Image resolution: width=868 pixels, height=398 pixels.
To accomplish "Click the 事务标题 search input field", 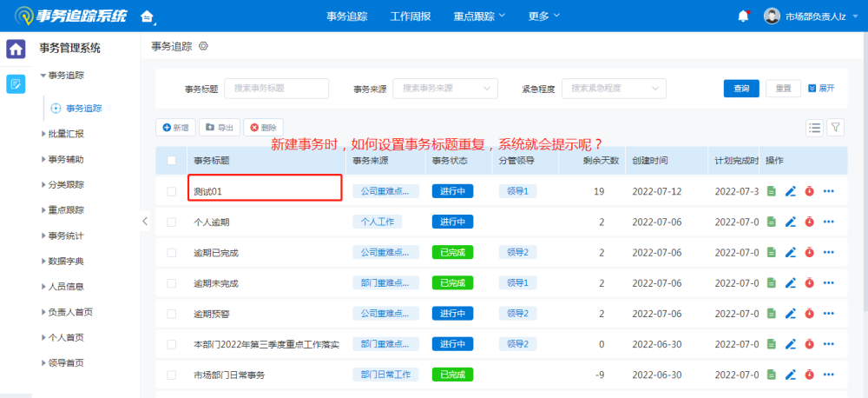I will click(x=276, y=89).
